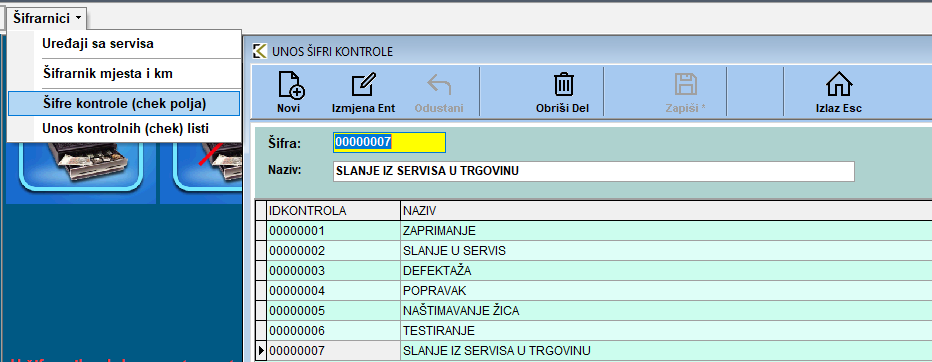Open the Šifrarnici dropdown menu
Viewport: 932px width, 362px height.
[x=47, y=18]
